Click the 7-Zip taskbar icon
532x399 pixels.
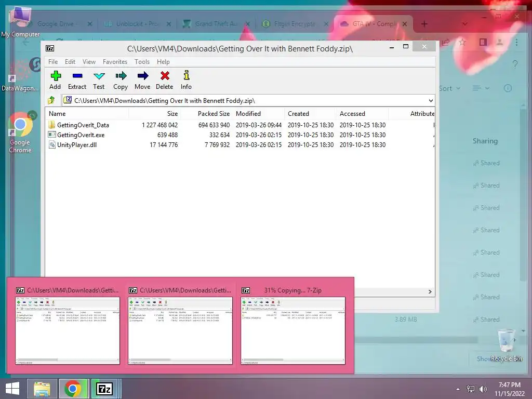click(x=104, y=389)
